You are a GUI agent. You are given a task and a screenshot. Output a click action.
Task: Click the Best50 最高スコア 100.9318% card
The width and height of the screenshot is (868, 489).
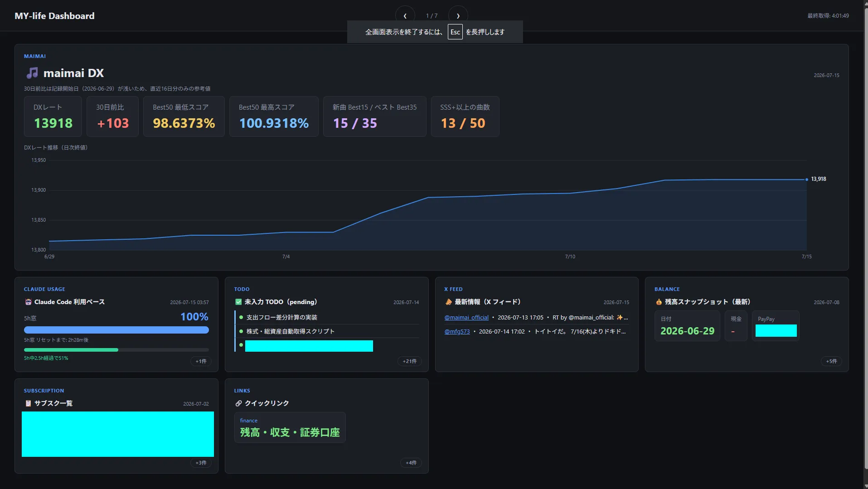274,116
